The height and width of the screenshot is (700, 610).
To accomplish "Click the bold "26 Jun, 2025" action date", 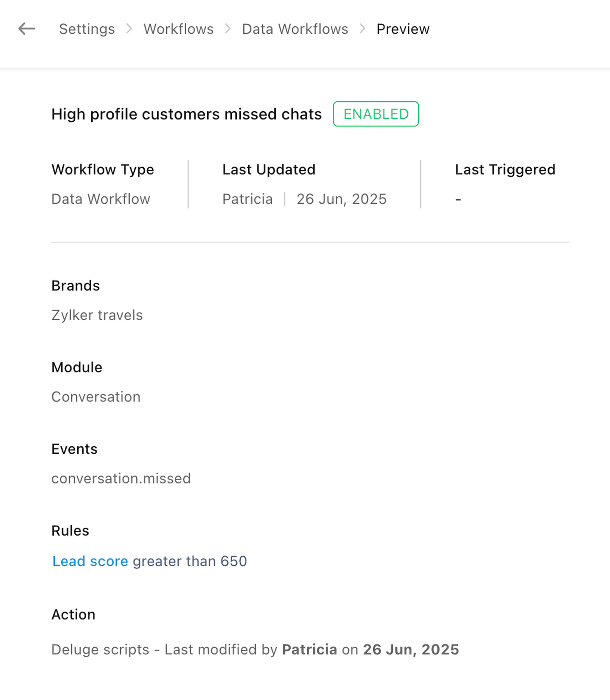I will [411, 650].
